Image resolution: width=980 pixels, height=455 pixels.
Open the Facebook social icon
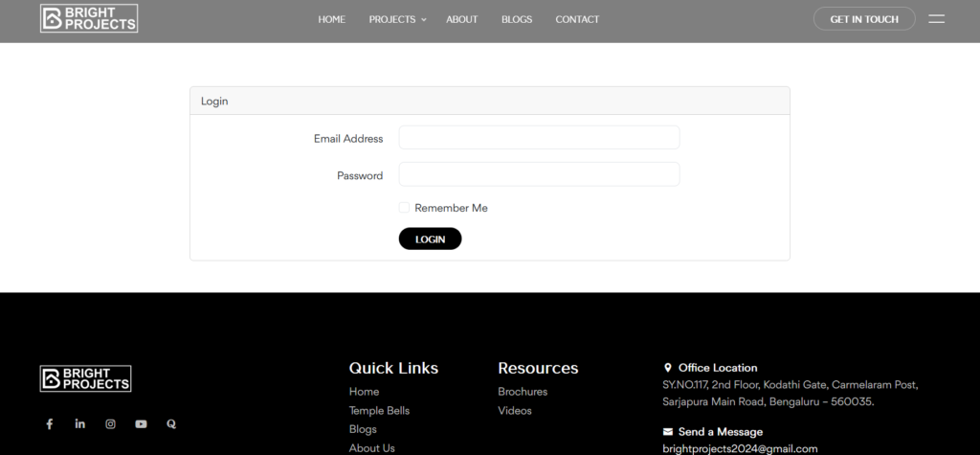(50, 423)
